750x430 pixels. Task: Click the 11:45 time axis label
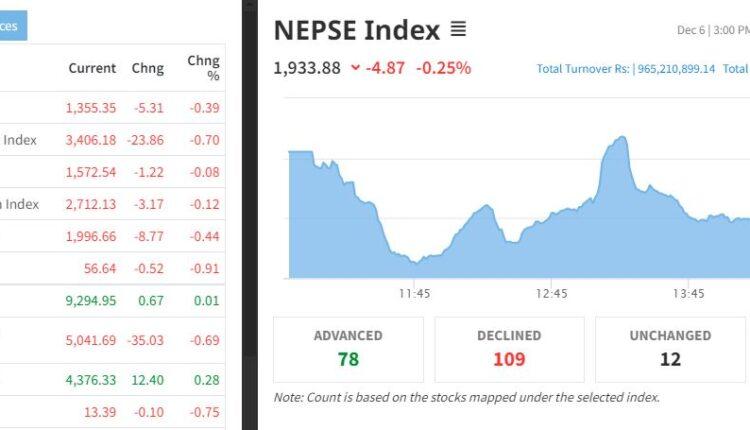click(x=414, y=293)
